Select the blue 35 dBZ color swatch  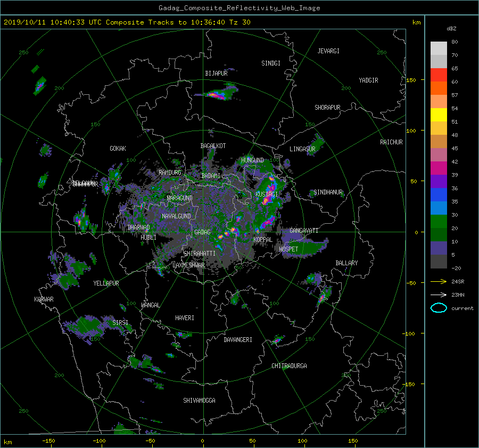tap(439, 195)
